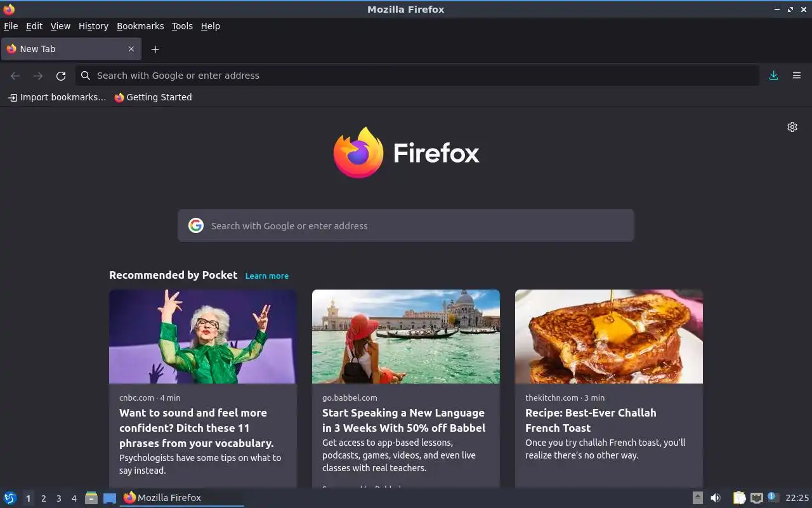This screenshot has height=508, width=812.
Task: Open the clipboard manager tray icon
Action: [x=739, y=498]
